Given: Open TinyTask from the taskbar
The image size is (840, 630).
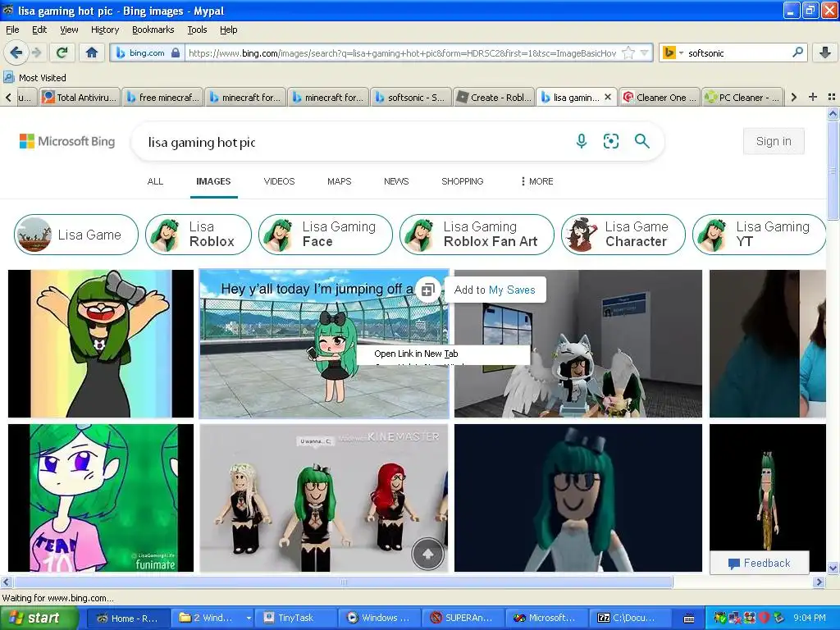Looking at the screenshot, I should coord(295,618).
